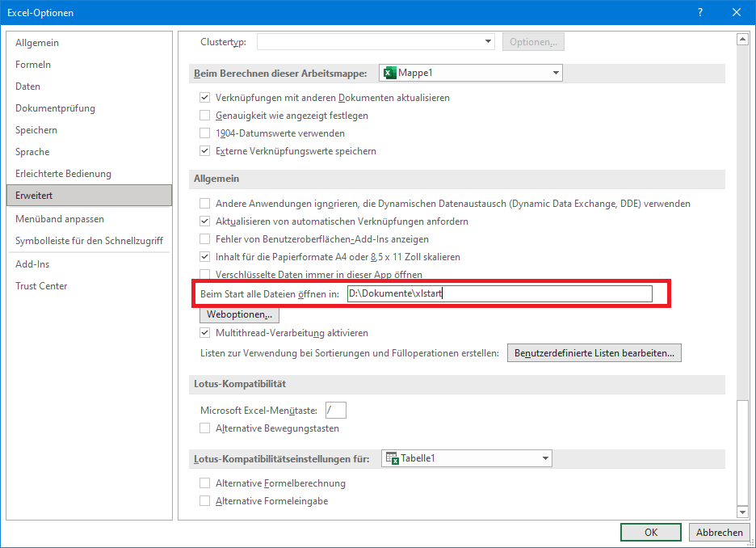Screen dimensions: 756x548
Task: Enable Andere Anwendungen ignorieren (DDE) checkbox
Action: 205,204
